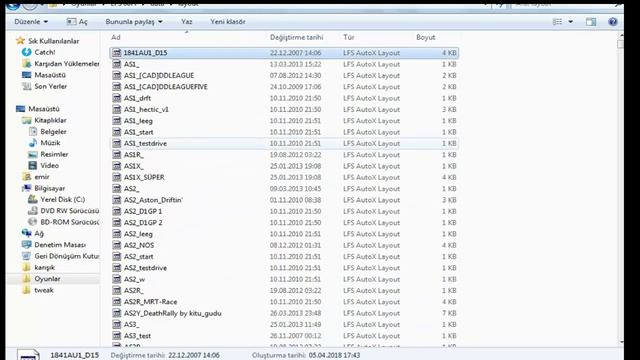Sort by Değiştirme tarihi column header

[x=296, y=37]
